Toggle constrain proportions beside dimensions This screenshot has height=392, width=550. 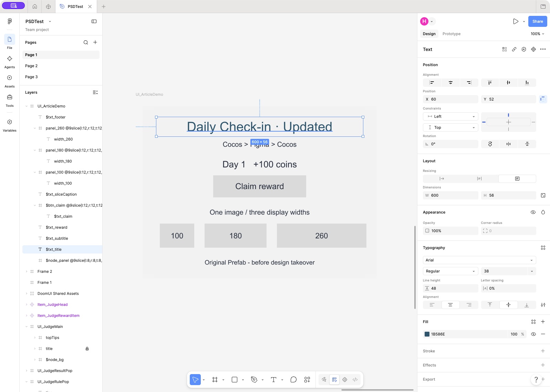click(543, 195)
